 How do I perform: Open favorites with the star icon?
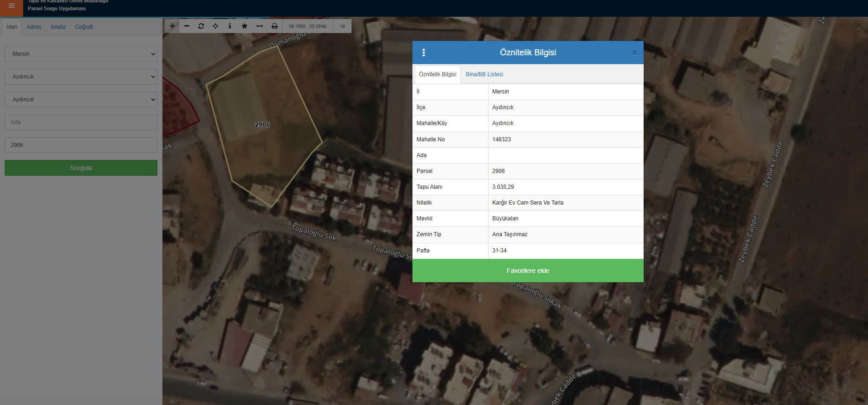coord(244,26)
